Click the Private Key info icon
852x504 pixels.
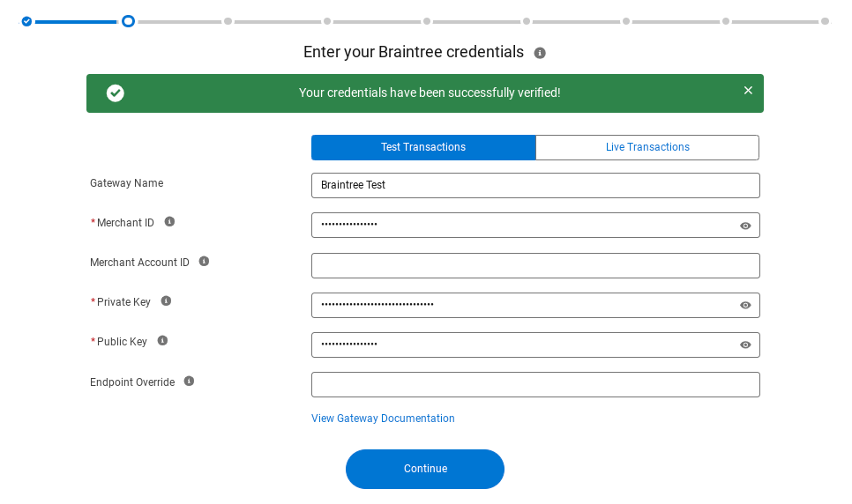167,300
